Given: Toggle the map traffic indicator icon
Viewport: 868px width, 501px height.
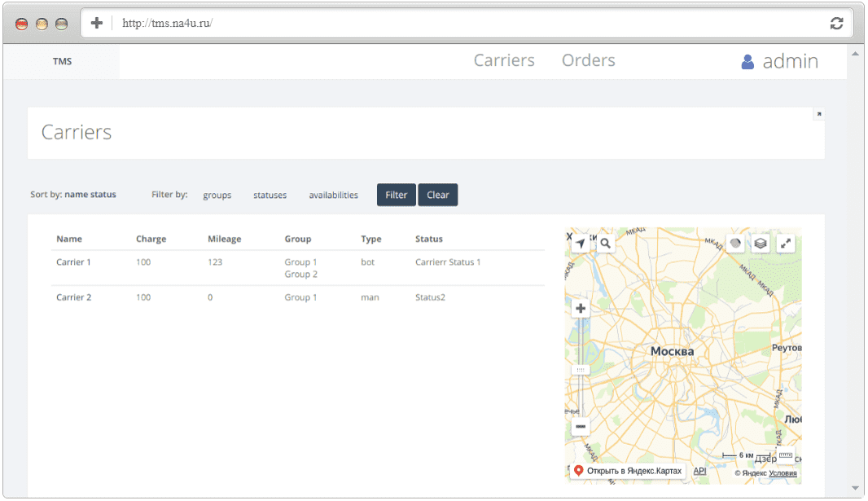Looking at the screenshot, I should [x=735, y=243].
